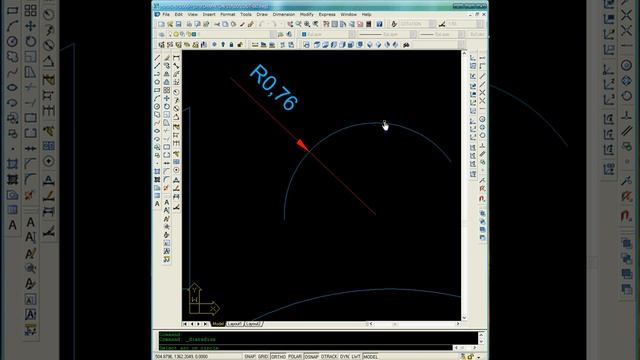
Task: Click the vertical scrollbar down arrow
Action: [x=464, y=318]
